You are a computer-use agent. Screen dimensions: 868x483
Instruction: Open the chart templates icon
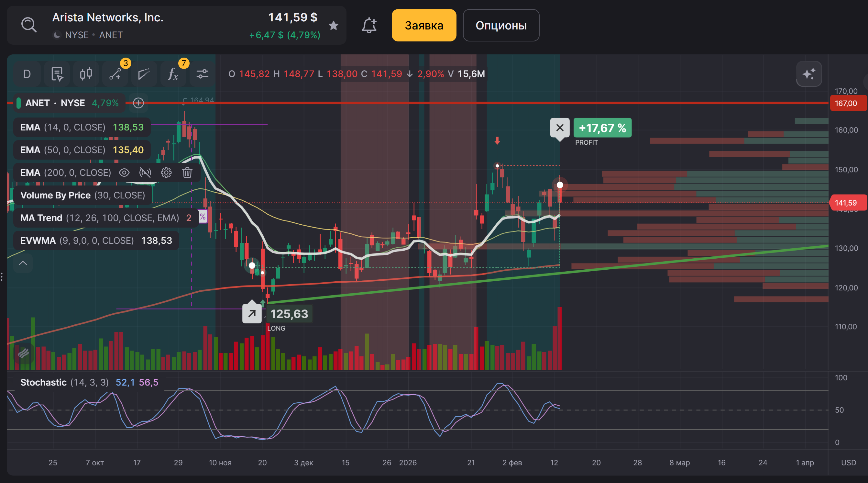(57, 74)
